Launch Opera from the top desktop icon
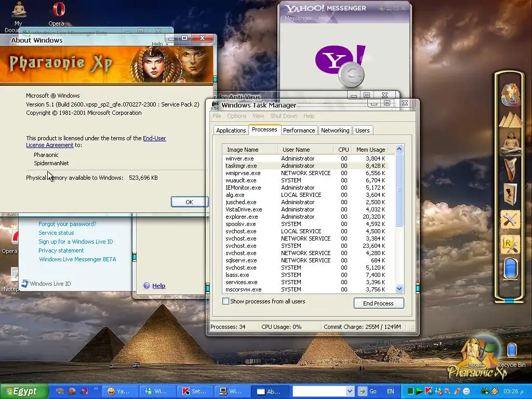Viewport: 532px width, 399px height. (56, 14)
